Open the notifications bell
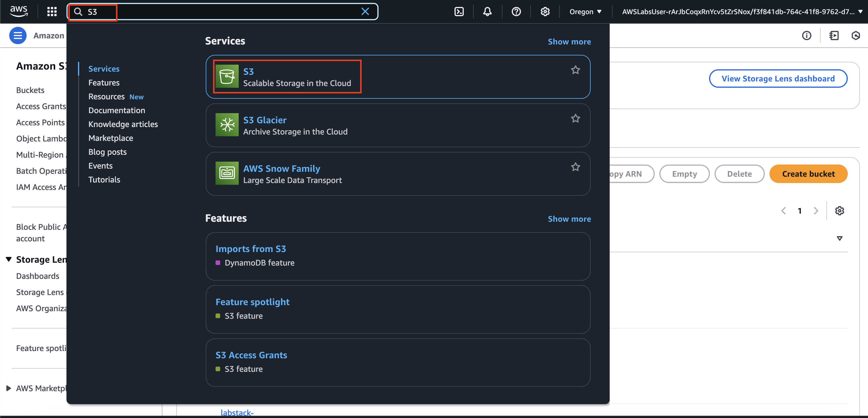Viewport: 868px width, 418px height. click(487, 12)
